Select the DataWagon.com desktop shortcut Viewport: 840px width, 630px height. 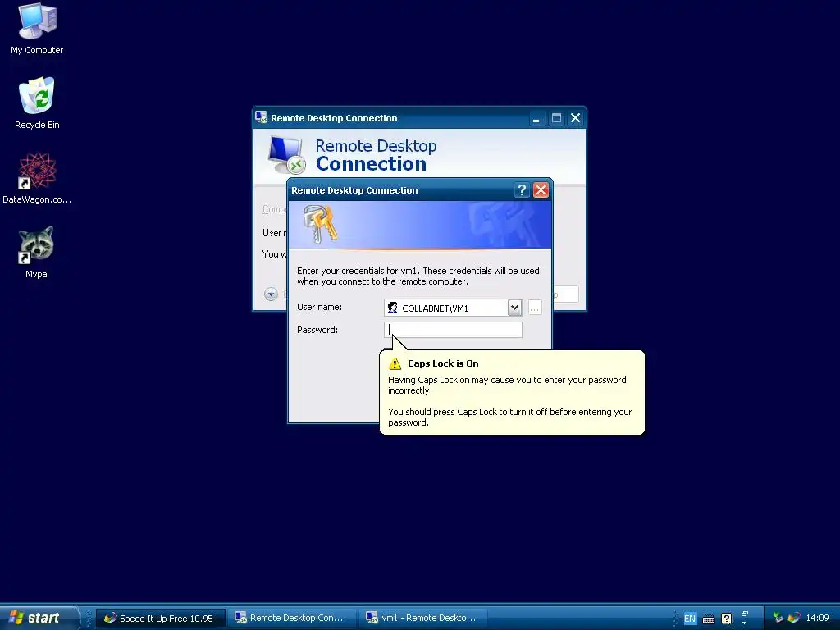click(x=37, y=178)
